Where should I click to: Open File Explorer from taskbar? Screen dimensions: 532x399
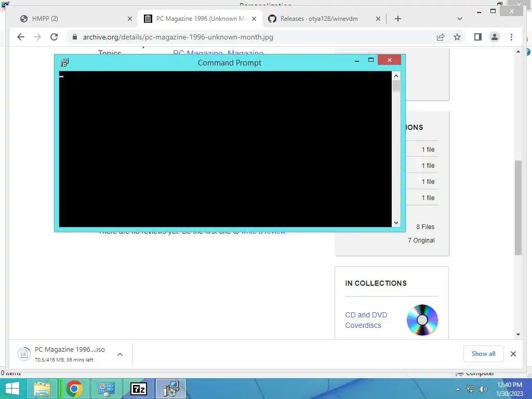click(x=42, y=389)
